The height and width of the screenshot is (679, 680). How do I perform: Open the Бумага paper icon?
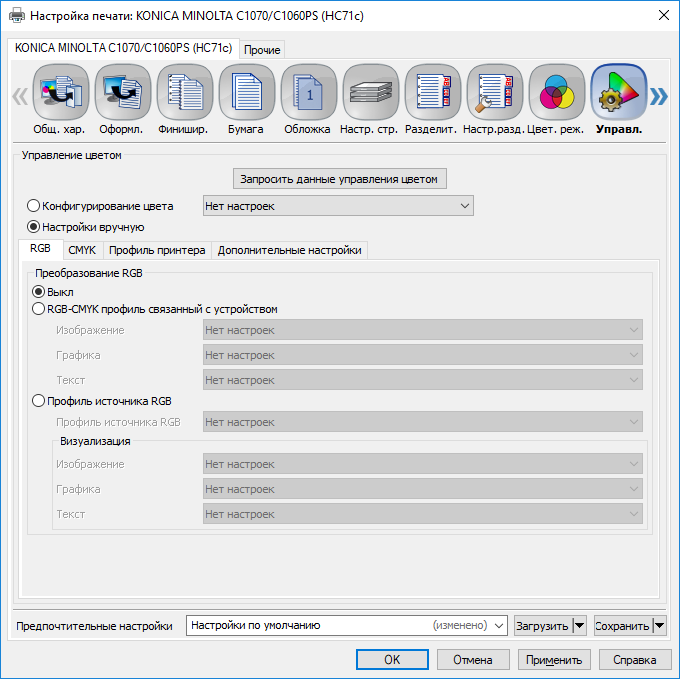[x=247, y=92]
